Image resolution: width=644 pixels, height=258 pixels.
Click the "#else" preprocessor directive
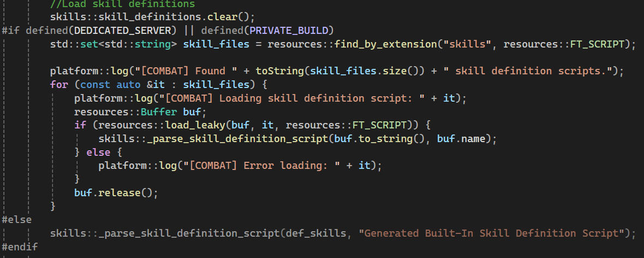(16, 220)
